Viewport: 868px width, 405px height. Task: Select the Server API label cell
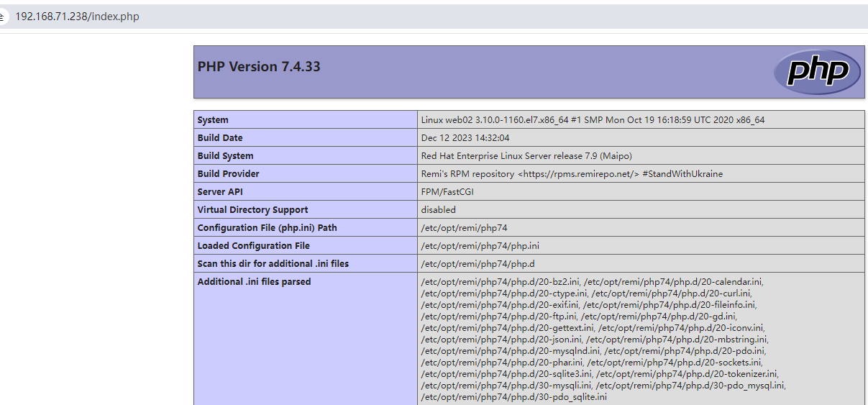pos(219,192)
